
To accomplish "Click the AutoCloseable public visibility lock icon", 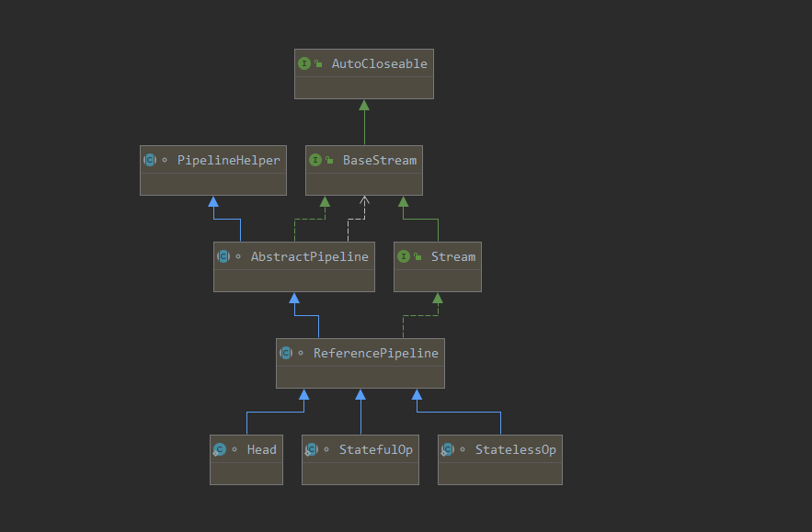I will (x=318, y=63).
